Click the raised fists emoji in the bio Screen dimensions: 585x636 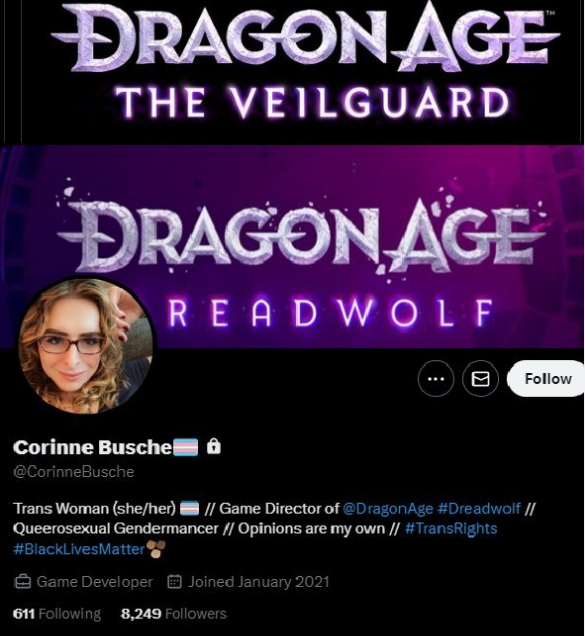tap(156, 549)
